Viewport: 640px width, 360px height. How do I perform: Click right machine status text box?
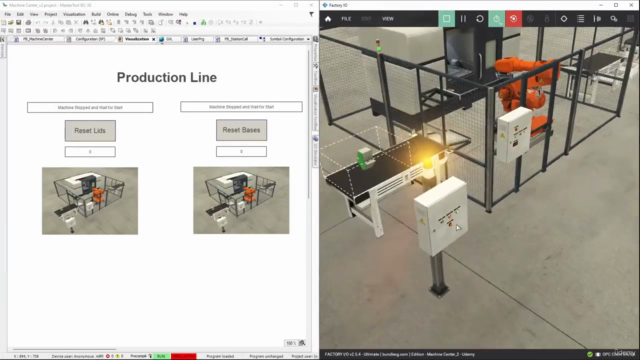[241, 107]
